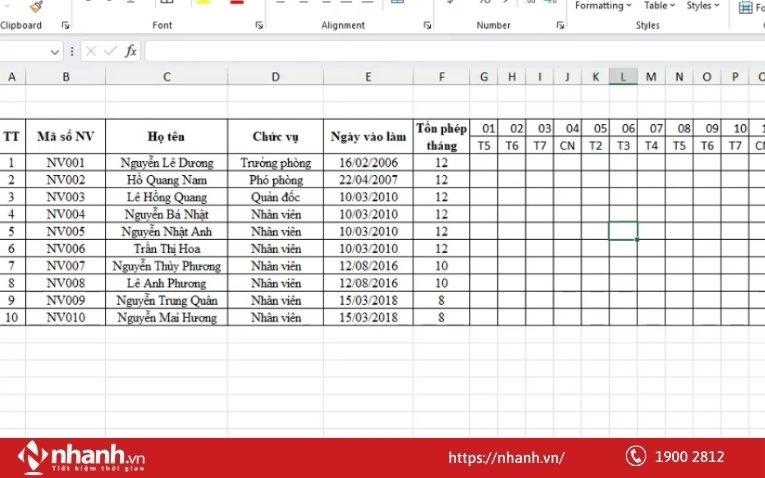Open the Number format dialog launcher
This screenshot has width=765, height=478.
coord(560,25)
